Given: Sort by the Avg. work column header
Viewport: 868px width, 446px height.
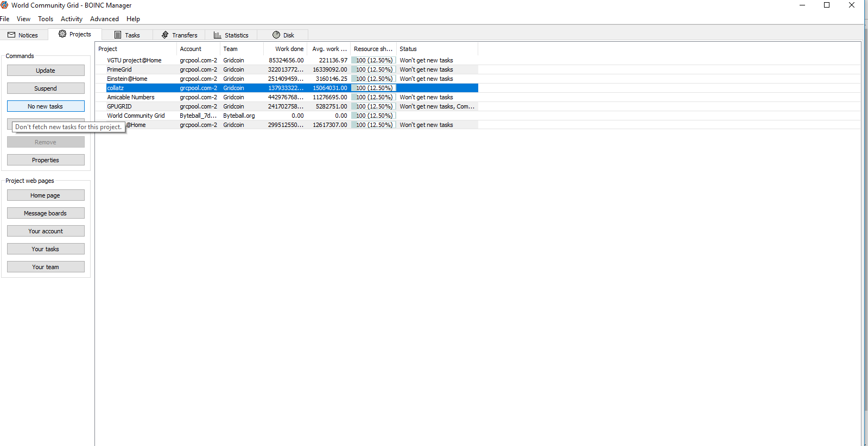Looking at the screenshot, I should (x=328, y=49).
